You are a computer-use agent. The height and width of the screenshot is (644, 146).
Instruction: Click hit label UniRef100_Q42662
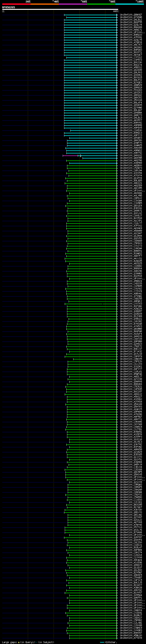[131, 48]
